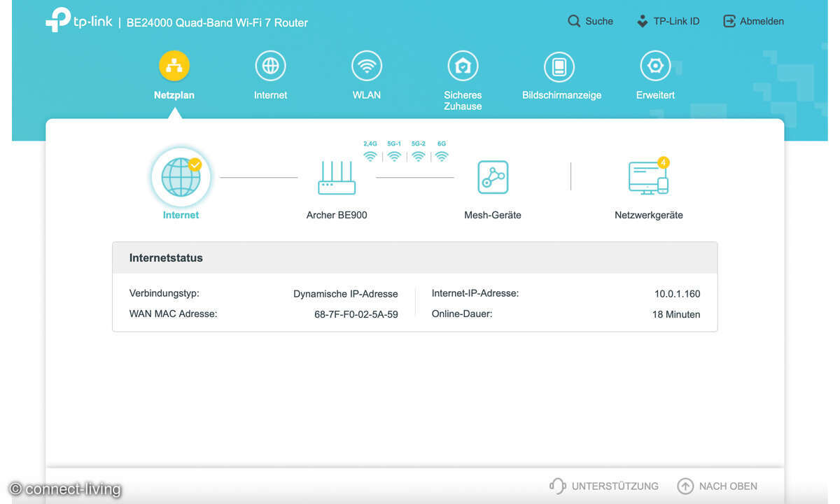The image size is (840, 504).
Task: Click the Archer BE900 label
Action: [337, 215]
